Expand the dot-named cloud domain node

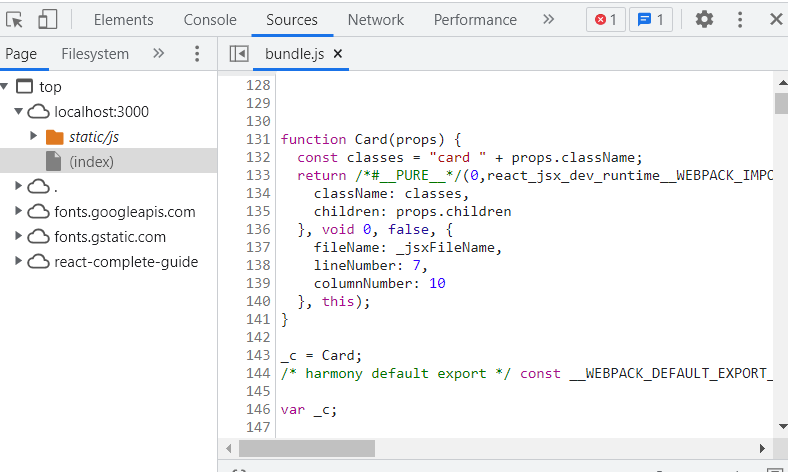tap(19, 185)
